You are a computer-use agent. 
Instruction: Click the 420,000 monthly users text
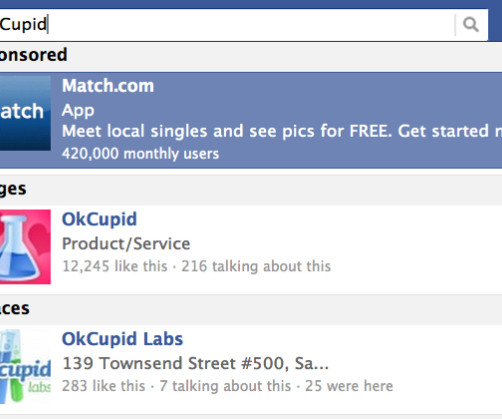[140, 154]
